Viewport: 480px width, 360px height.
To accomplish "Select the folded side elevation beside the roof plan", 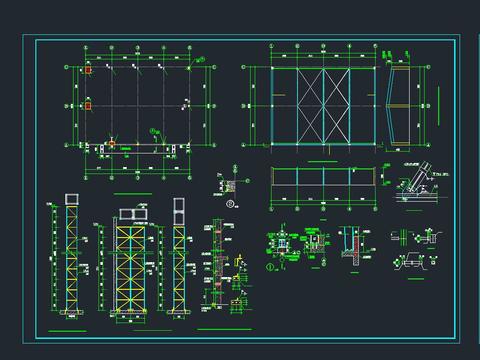I will [x=398, y=106].
